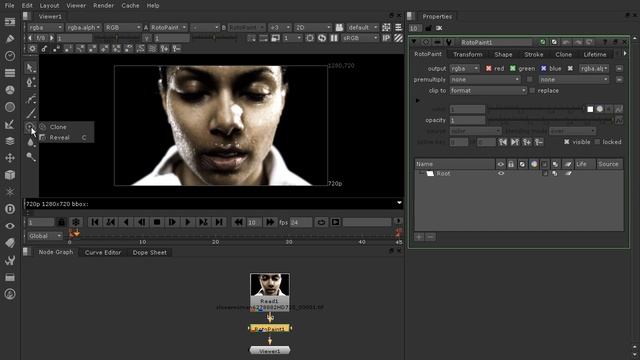Image resolution: width=640 pixels, height=360 pixels.
Task: Open the Filter nodes menu icon
Action: [x=10, y=107]
